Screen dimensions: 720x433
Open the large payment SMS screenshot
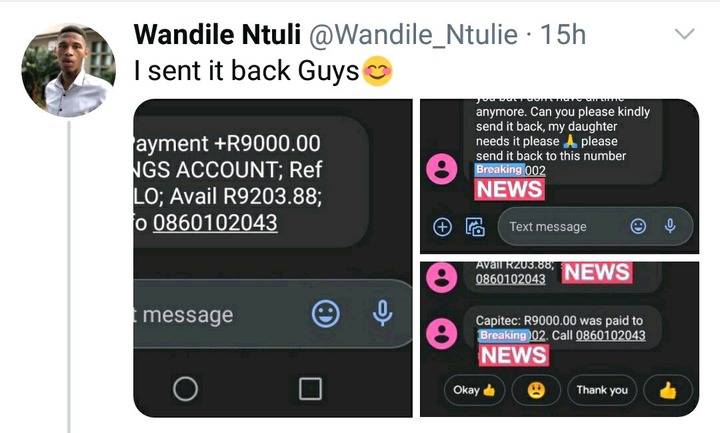coord(273,258)
